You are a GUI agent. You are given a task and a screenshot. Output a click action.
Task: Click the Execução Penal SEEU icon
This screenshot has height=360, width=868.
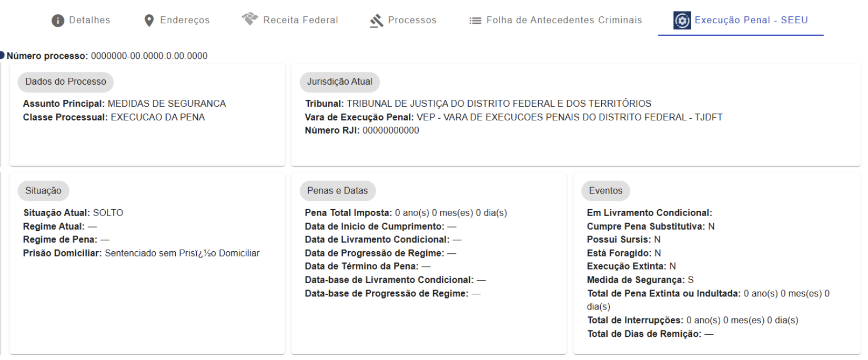click(x=682, y=20)
